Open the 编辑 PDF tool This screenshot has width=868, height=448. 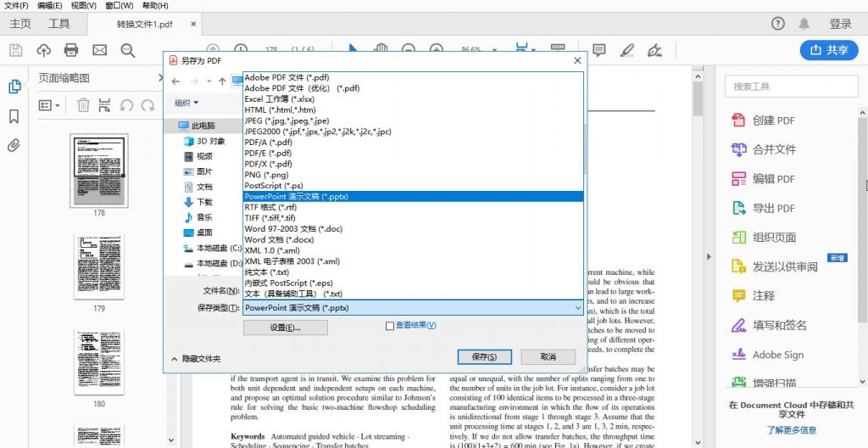[763, 179]
